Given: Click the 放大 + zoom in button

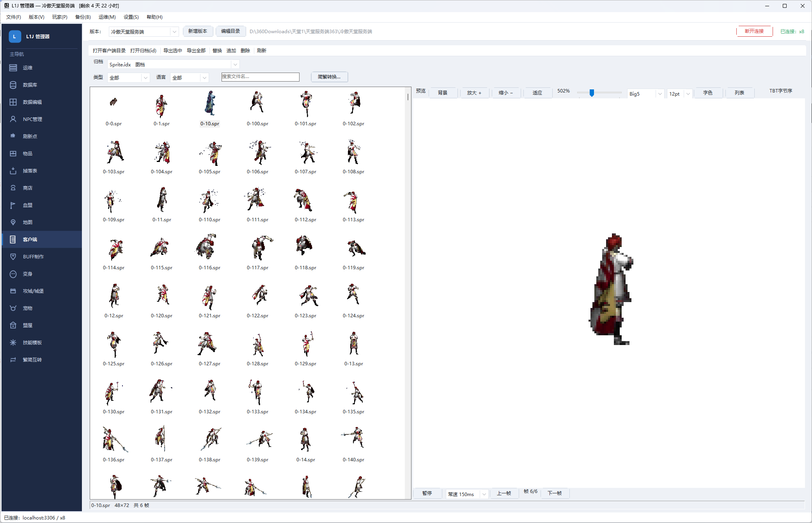Looking at the screenshot, I should click(474, 93).
